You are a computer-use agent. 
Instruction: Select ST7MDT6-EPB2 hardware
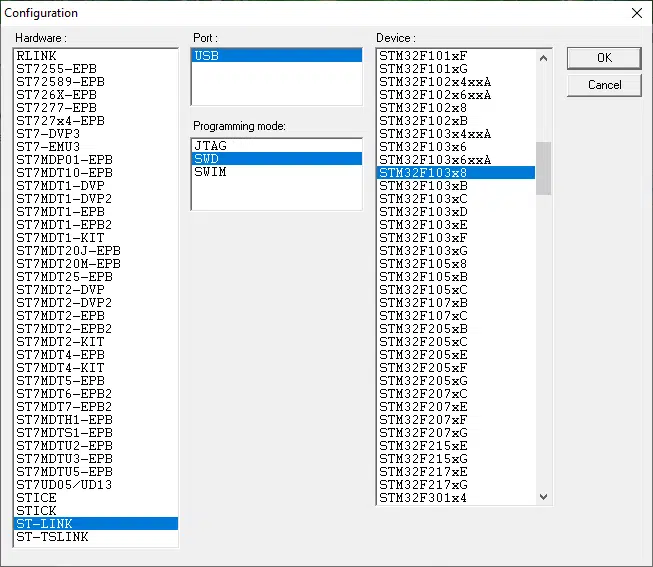(96, 394)
